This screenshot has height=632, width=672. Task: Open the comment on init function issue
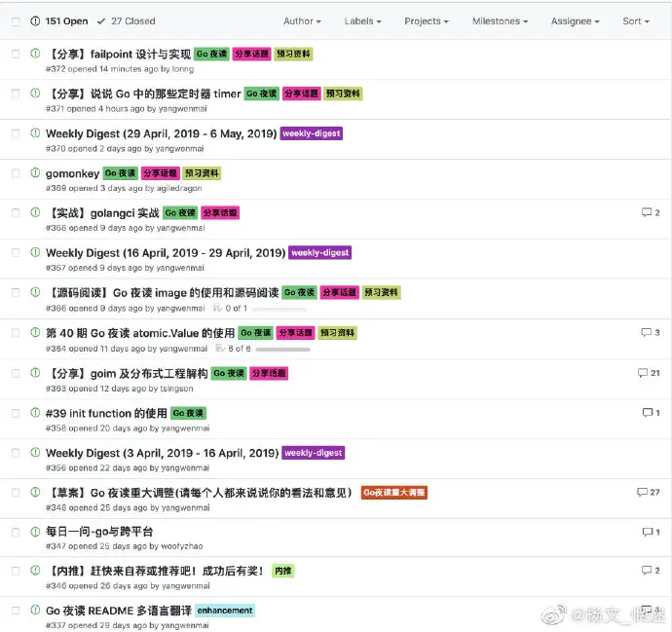pyautogui.click(x=651, y=413)
